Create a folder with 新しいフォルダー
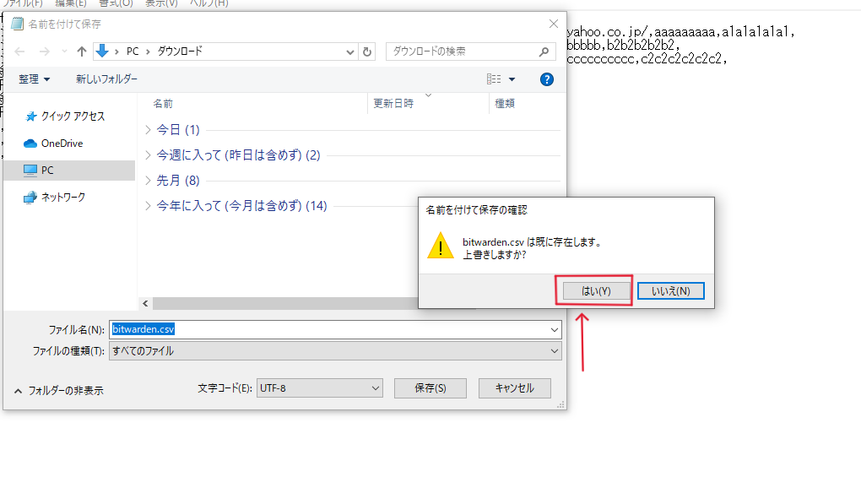The height and width of the screenshot is (504, 861). (x=106, y=79)
